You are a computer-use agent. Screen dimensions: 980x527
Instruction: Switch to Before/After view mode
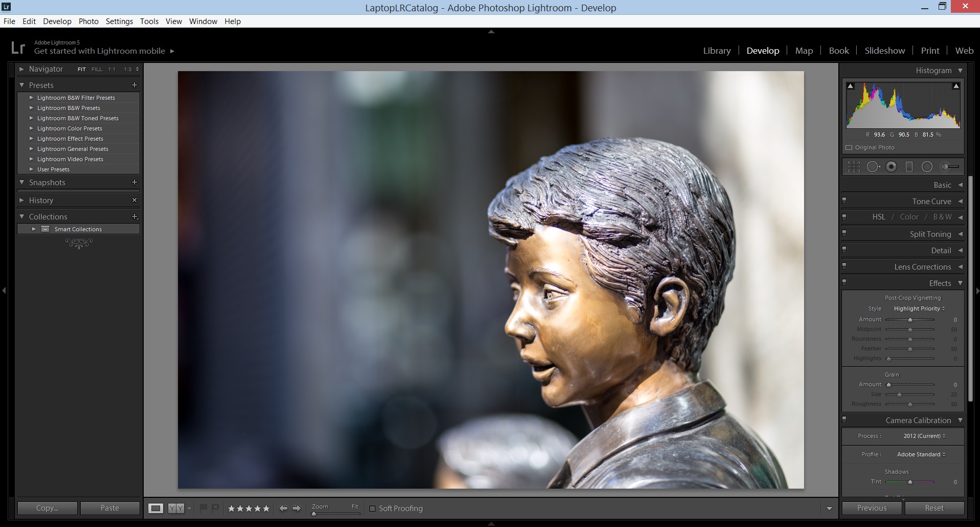pyautogui.click(x=176, y=508)
